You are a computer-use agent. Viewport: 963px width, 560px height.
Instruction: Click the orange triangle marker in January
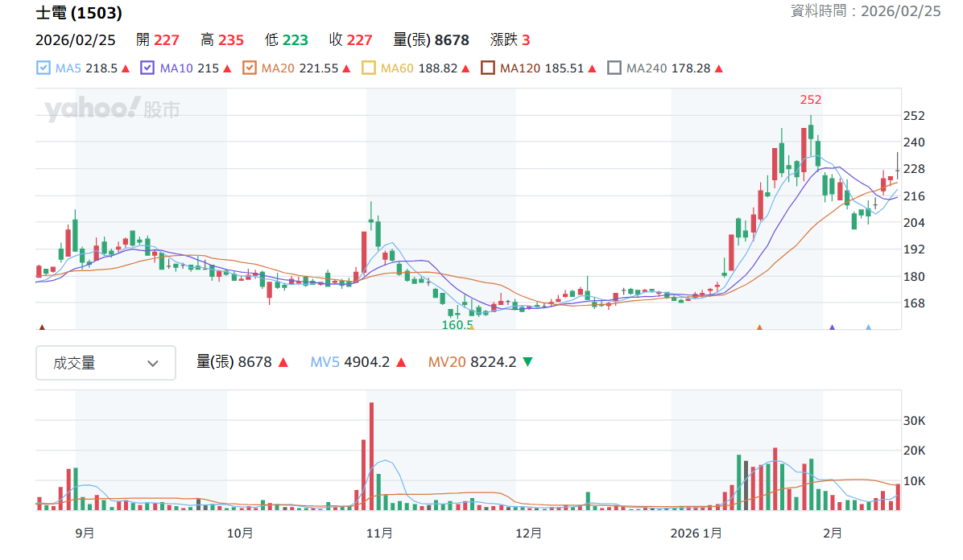759,327
